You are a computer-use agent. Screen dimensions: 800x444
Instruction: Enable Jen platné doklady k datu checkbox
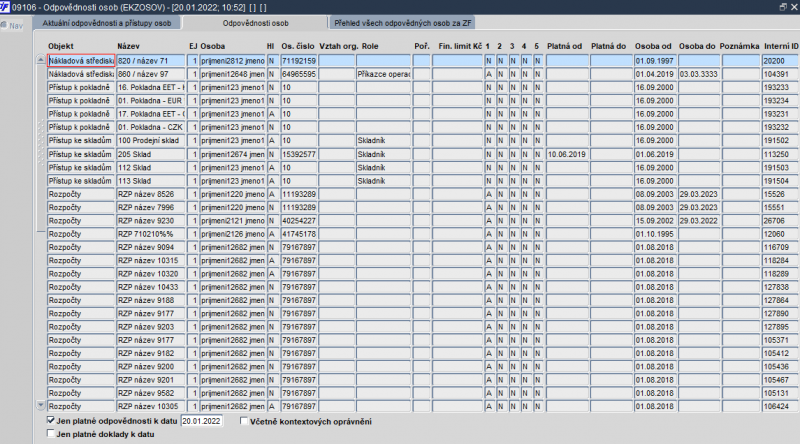tap(51, 434)
